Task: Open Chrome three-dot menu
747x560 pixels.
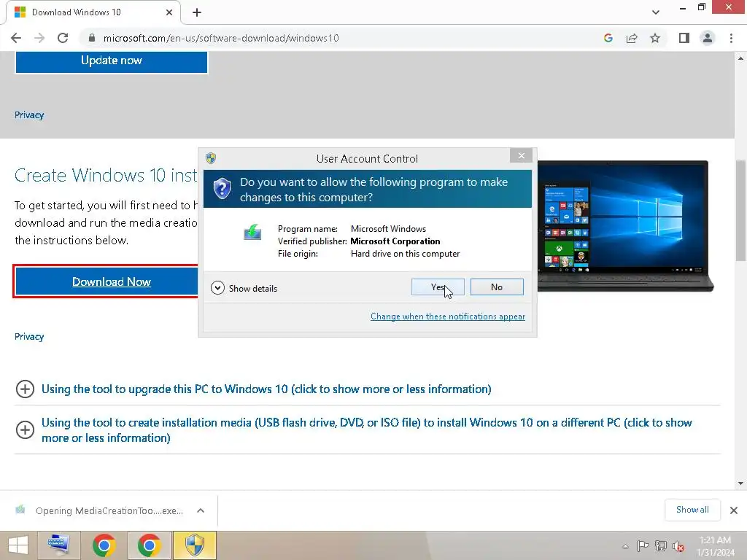Action: [731, 38]
